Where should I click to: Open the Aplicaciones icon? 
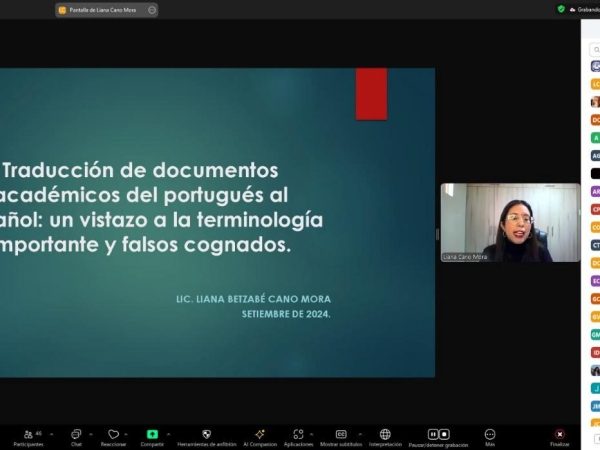click(298, 434)
